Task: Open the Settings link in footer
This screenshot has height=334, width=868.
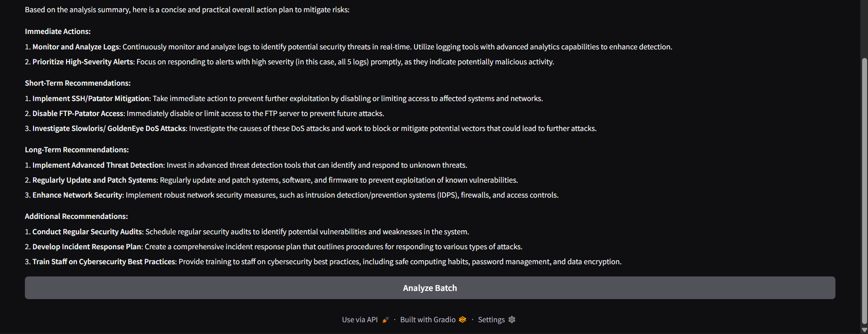Action: click(x=491, y=319)
